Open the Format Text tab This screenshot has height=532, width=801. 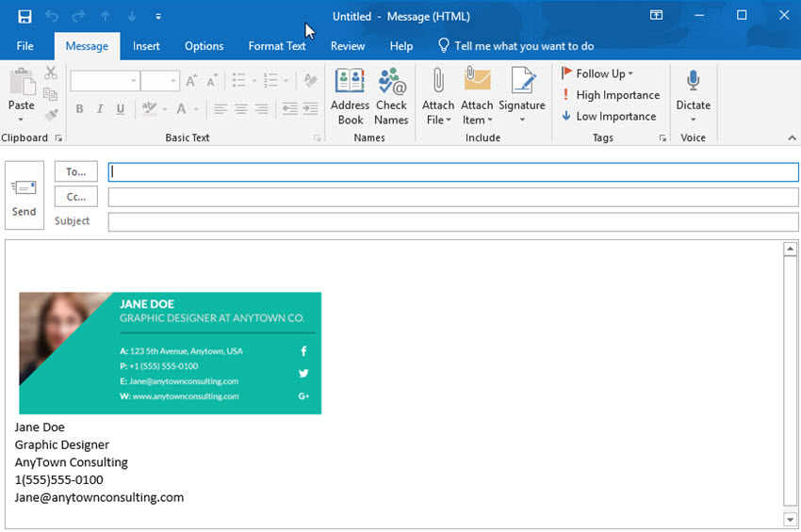coord(277,46)
